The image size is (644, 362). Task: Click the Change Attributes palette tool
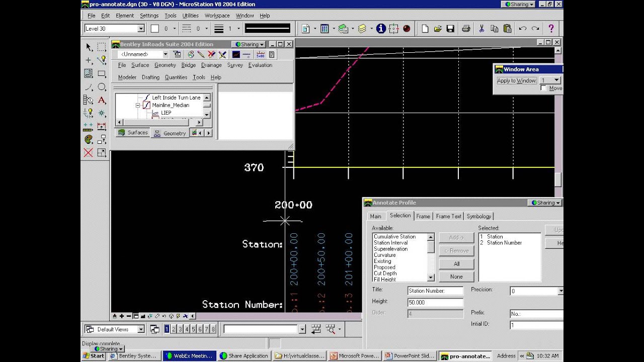(x=89, y=140)
